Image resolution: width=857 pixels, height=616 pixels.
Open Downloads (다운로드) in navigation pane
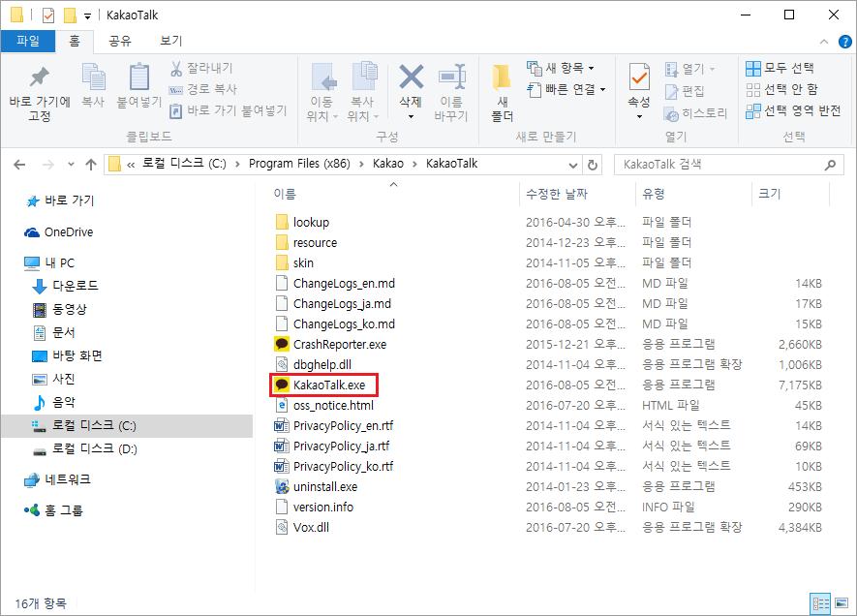pyautogui.click(x=66, y=286)
